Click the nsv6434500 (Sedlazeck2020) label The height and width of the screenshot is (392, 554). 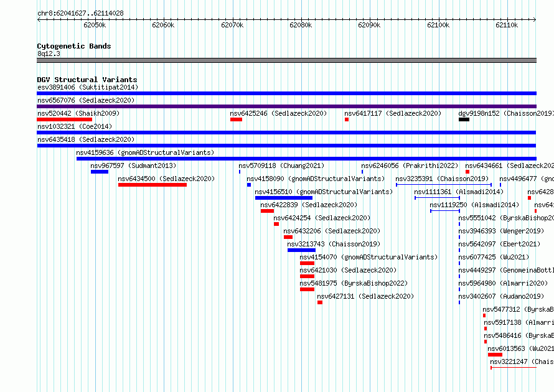pos(166,179)
